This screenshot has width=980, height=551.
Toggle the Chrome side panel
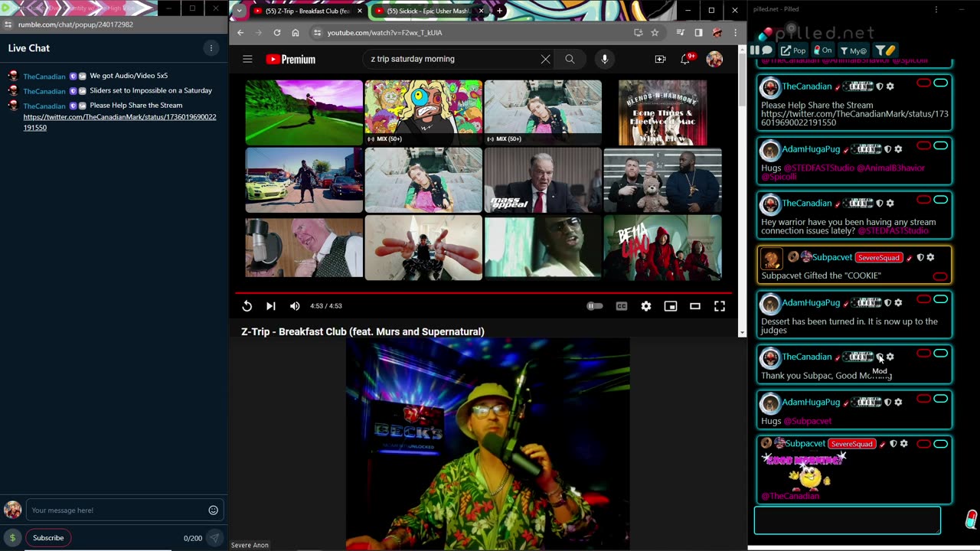(698, 33)
